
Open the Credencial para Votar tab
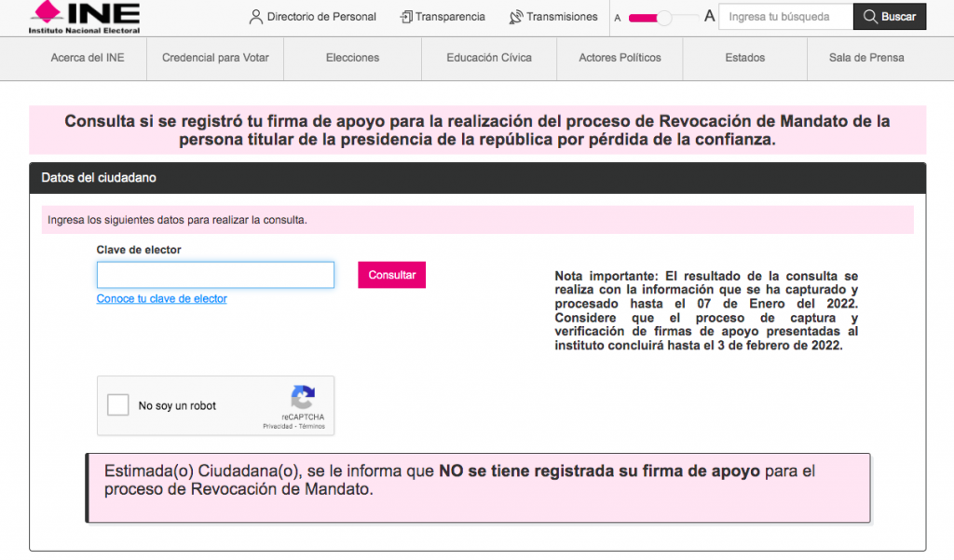click(x=214, y=58)
